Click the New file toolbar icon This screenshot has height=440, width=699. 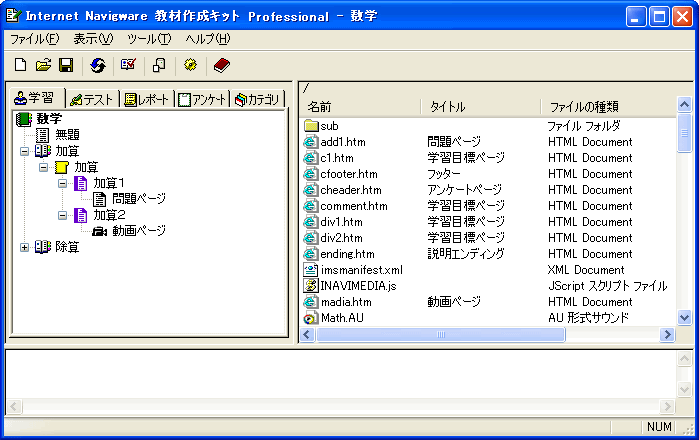[20, 65]
